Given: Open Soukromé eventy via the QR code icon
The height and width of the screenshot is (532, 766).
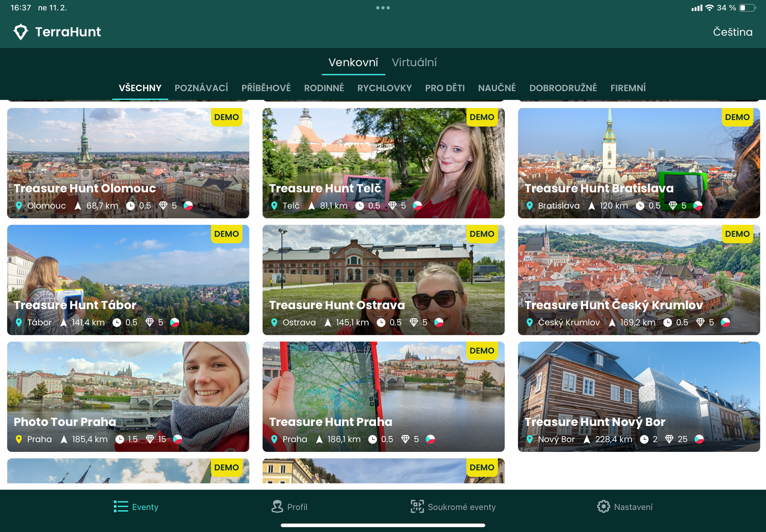Looking at the screenshot, I should pyautogui.click(x=417, y=506).
